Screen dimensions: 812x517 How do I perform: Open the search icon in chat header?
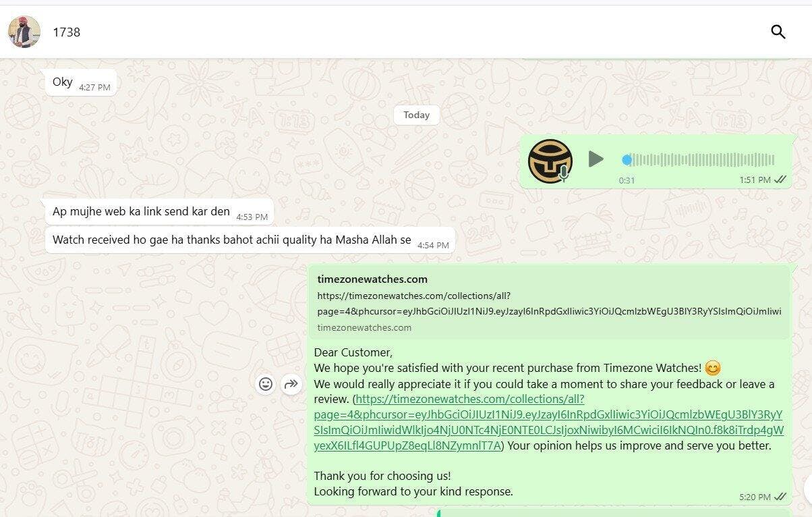click(778, 32)
